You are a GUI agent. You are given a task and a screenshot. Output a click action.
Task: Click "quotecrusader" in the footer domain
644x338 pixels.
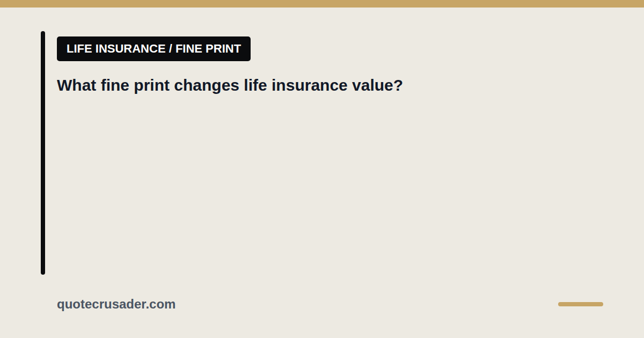[102, 304]
